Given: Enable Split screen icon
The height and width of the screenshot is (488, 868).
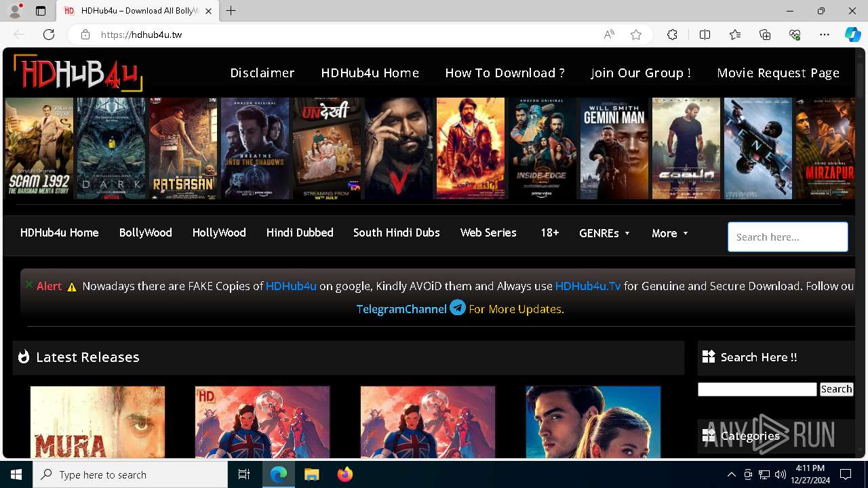Looking at the screenshot, I should 705,35.
